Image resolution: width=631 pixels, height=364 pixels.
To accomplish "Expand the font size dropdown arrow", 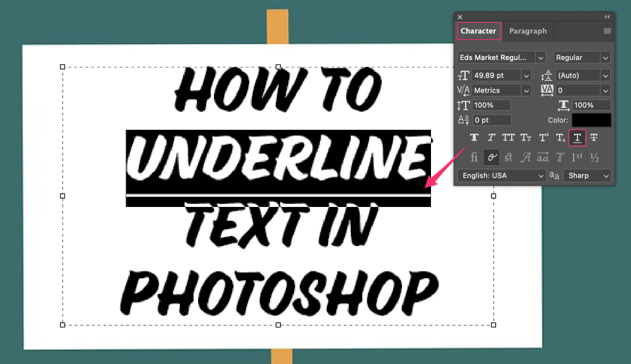I will click(526, 76).
